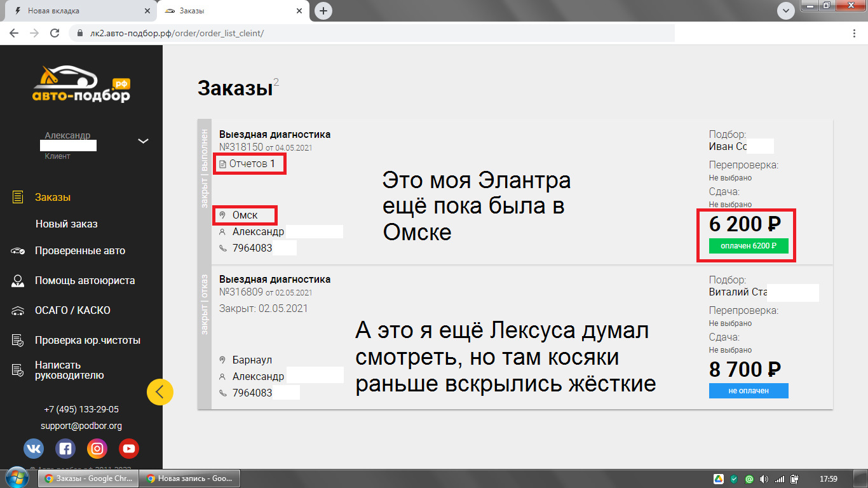Click Закрыт: 02.05.2021 text

[x=264, y=308]
